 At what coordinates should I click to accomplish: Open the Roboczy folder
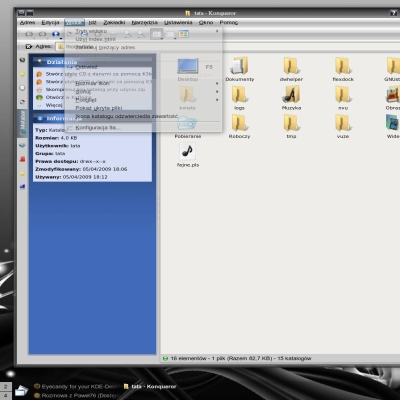pyautogui.click(x=239, y=126)
